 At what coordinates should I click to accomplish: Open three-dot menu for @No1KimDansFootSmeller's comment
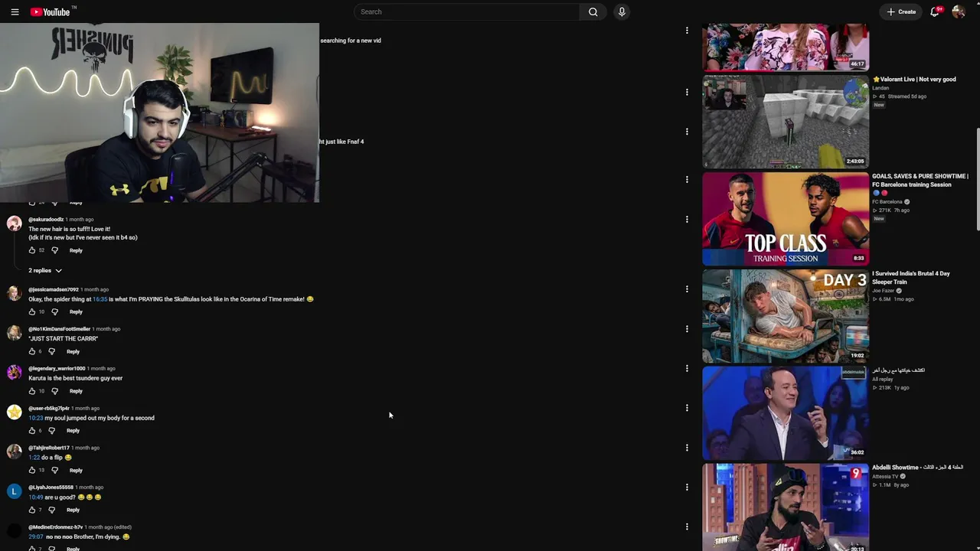point(687,329)
